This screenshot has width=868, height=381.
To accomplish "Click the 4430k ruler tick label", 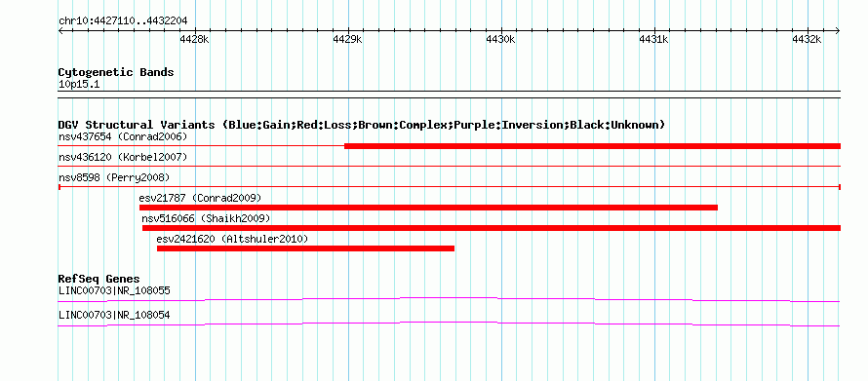I will 500,40.
